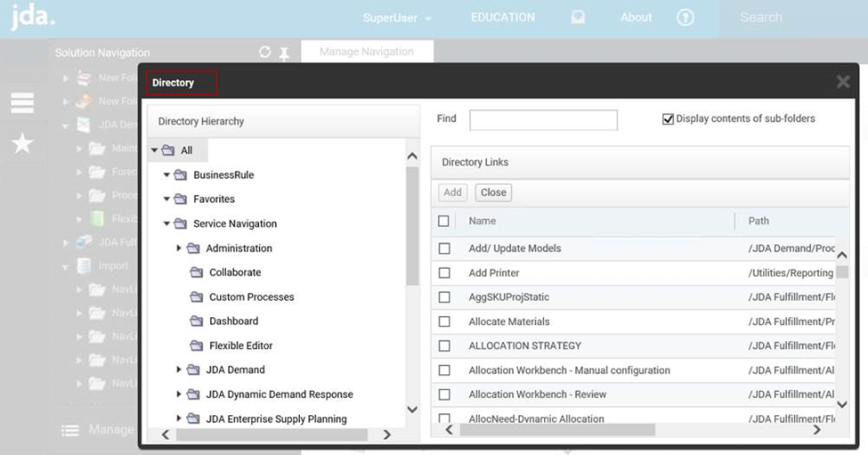Viewport: 868px width, 455px height.
Task: Open the About header item
Action: pos(636,17)
